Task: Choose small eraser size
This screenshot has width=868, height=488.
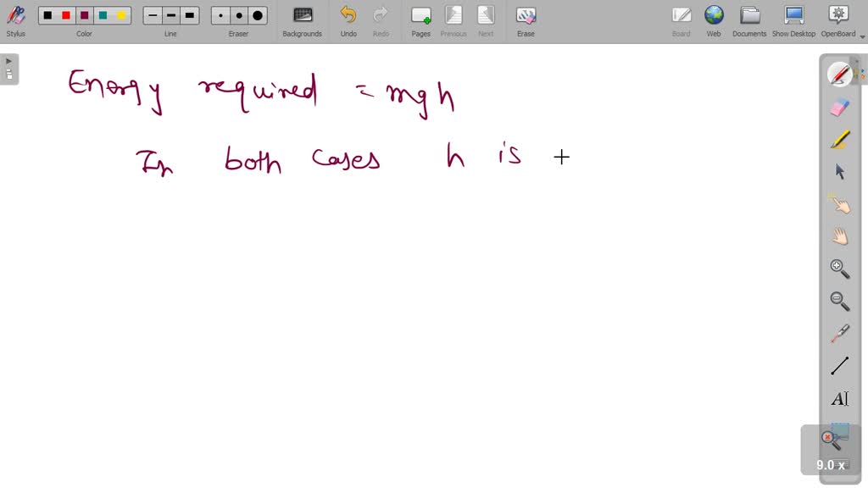Action: [x=221, y=15]
